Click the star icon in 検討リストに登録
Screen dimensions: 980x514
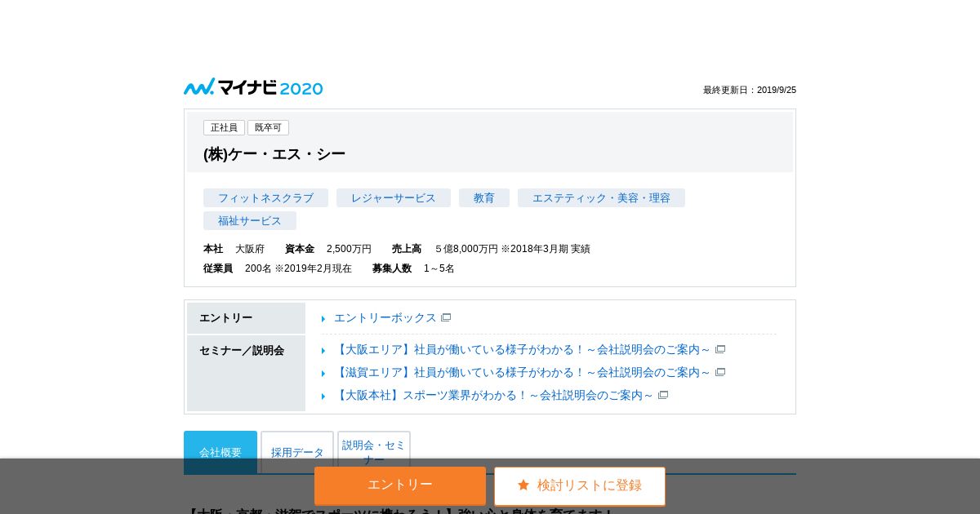pos(523,485)
